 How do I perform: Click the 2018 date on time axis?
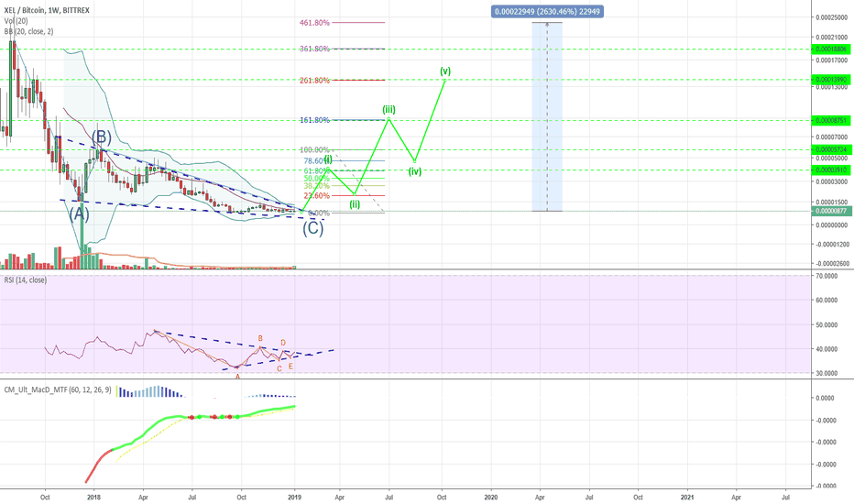[x=93, y=497]
